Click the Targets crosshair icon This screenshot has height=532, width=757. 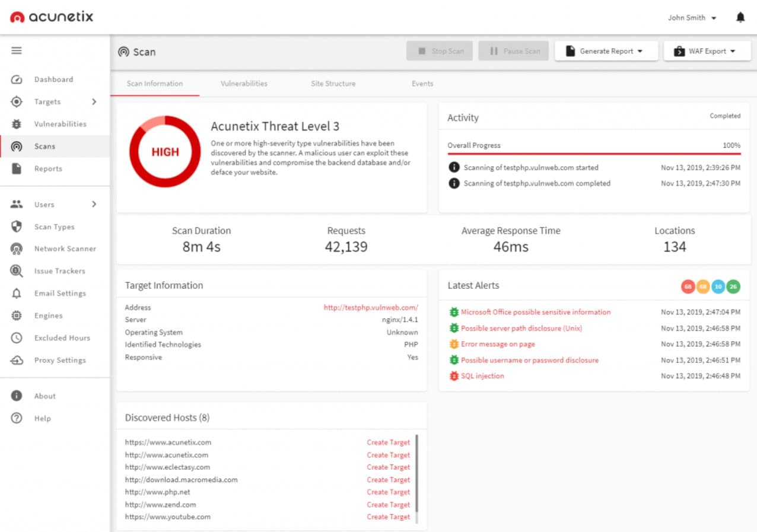17,101
